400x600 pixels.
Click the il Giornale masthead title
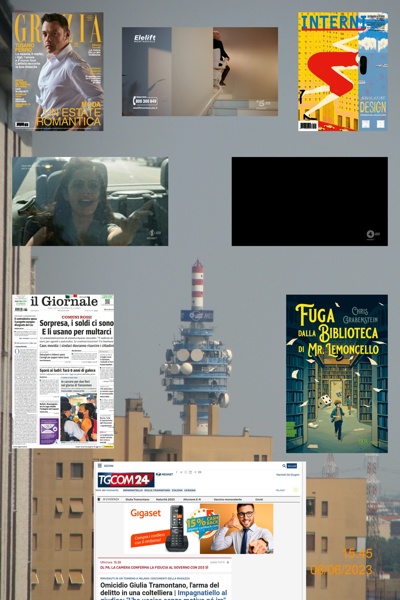click(x=64, y=302)
